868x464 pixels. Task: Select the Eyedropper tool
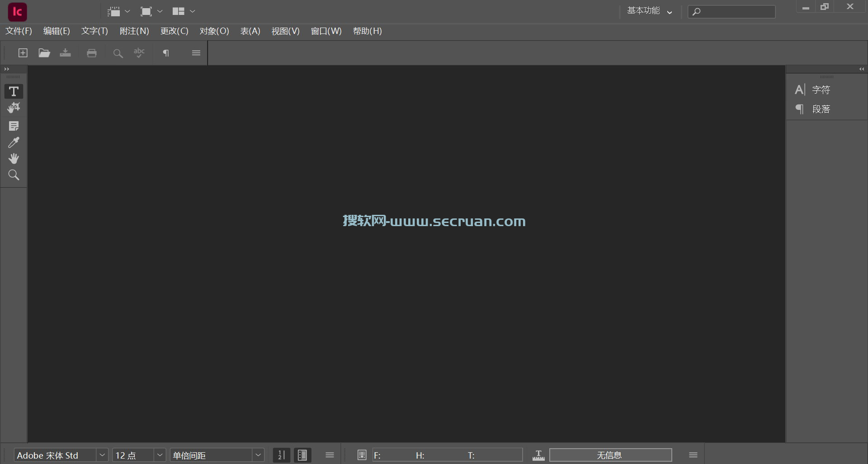(14, 142)
